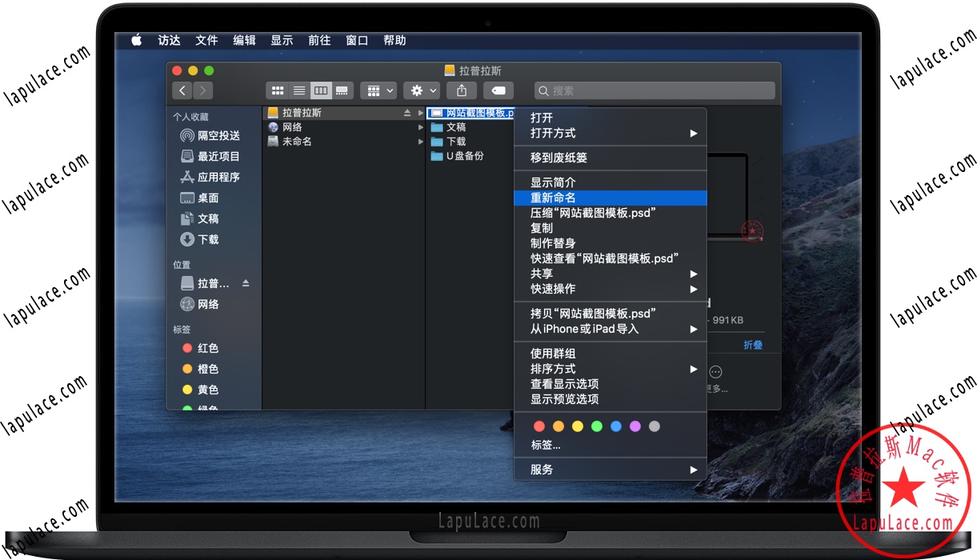Expand the 未命名 folder disclosure arrow
Viewport: 977px width, 560px height.
pos(422,141)
